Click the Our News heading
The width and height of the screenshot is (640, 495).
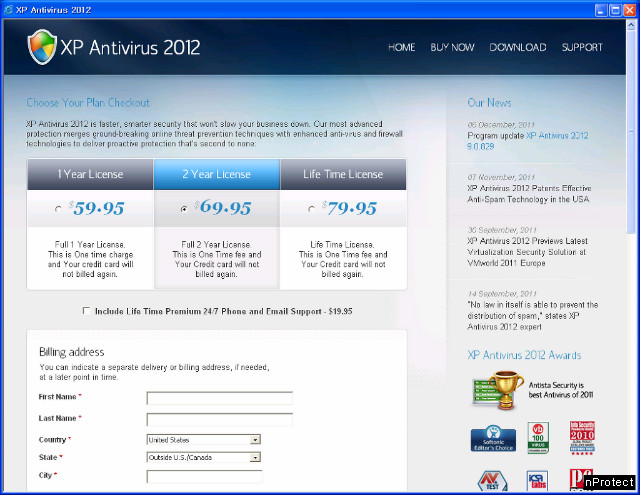(x=489, y=102)
